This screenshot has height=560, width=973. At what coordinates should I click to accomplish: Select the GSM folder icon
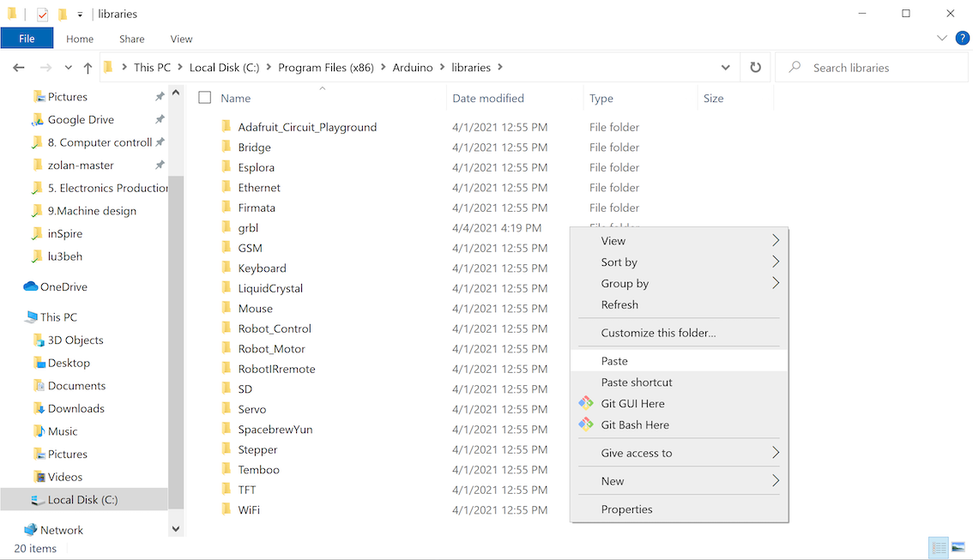[227, 248]
